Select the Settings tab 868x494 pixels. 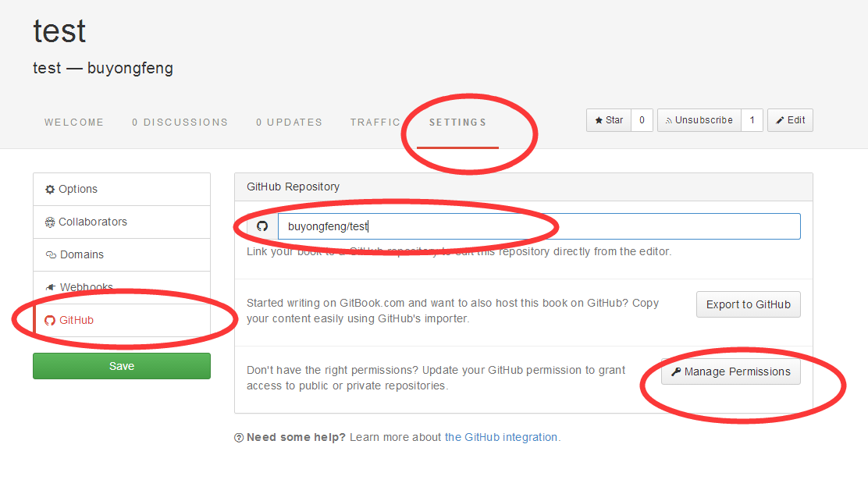[x=457, y=123]
